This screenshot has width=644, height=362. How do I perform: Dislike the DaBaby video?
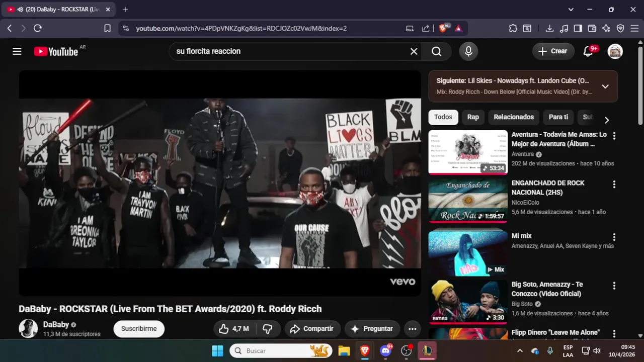coord(268,329)
